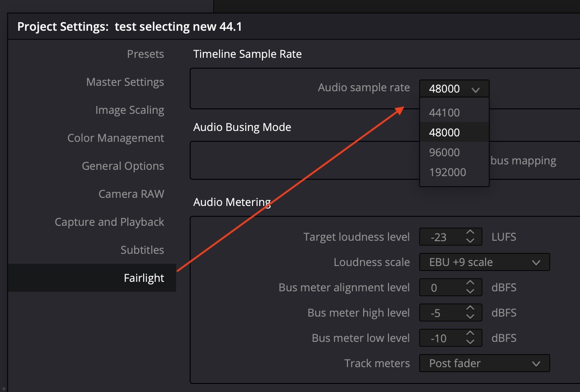
Task: Increase Target loudness level with up arrow
Action: coord(470,232)
